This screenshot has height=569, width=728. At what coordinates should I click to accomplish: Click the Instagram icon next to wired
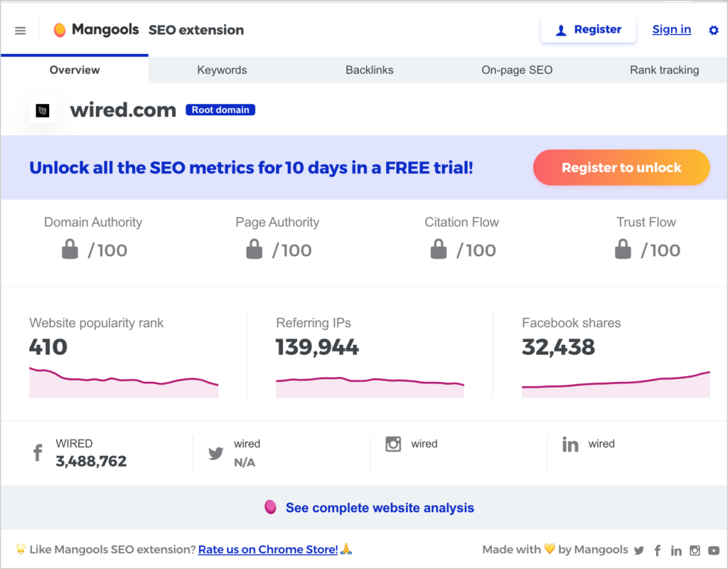point(393,444)
